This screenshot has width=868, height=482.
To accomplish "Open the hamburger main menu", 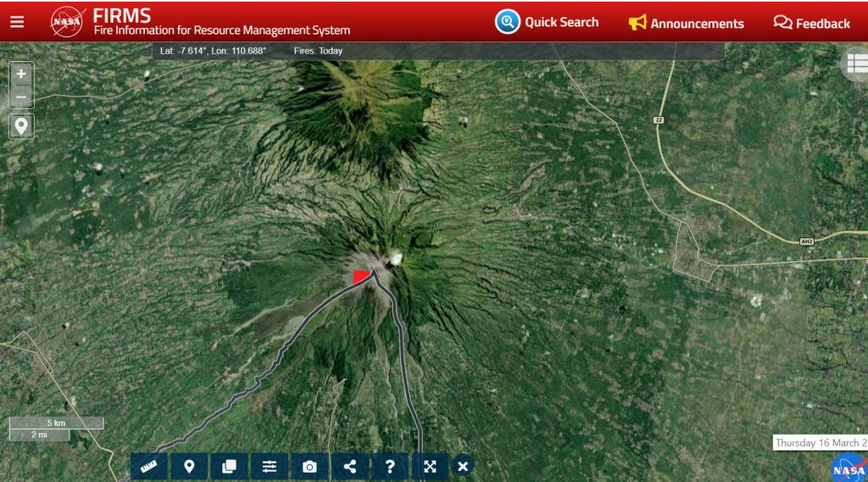I will click(x=17, y=22).
